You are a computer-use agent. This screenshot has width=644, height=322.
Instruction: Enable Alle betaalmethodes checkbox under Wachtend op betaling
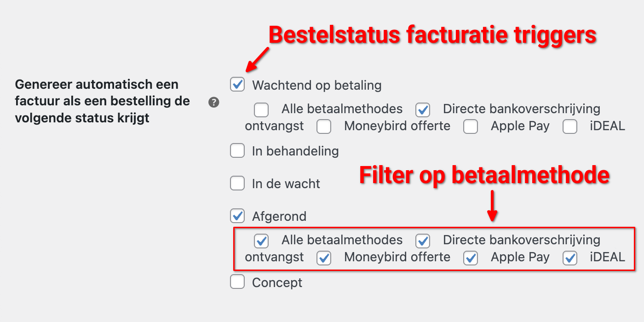coord(261,110)
